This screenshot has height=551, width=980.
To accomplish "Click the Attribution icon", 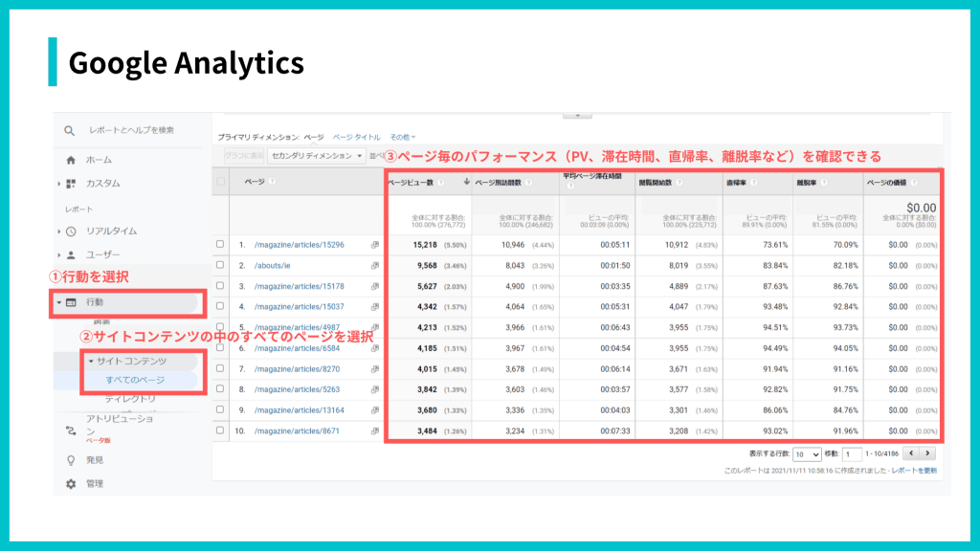I will (71, 430).
